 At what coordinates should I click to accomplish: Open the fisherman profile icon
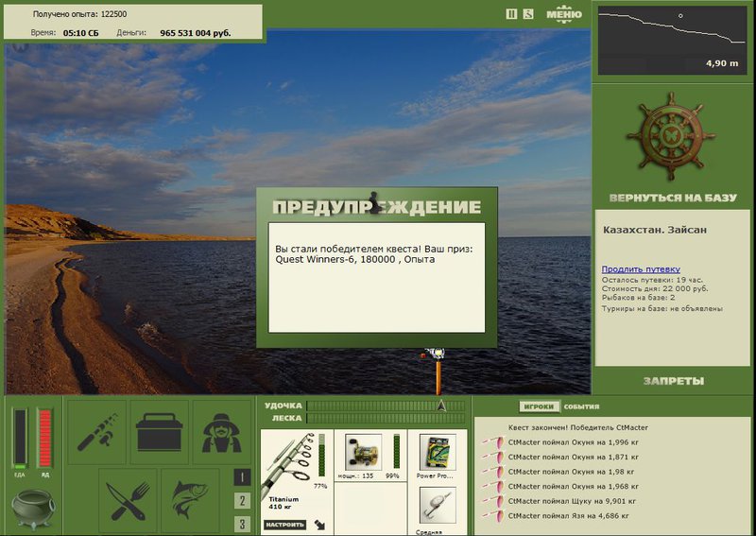(x=221, y=432)
